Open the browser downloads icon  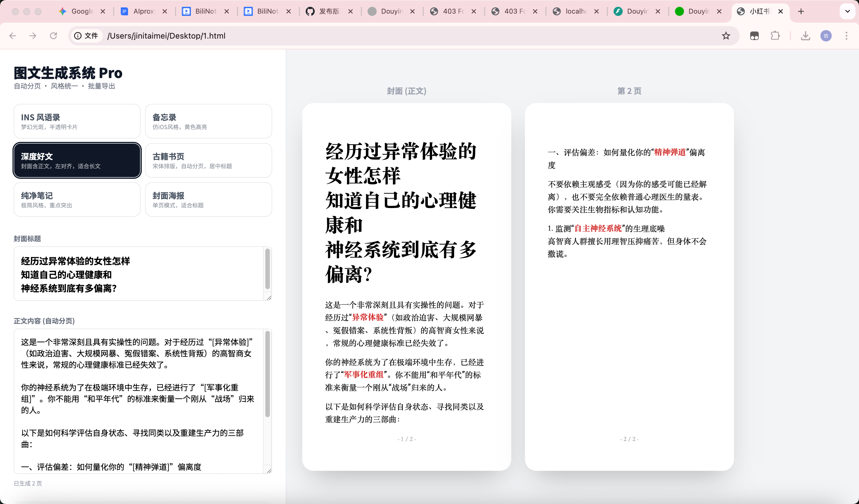[x=805, y=36]
